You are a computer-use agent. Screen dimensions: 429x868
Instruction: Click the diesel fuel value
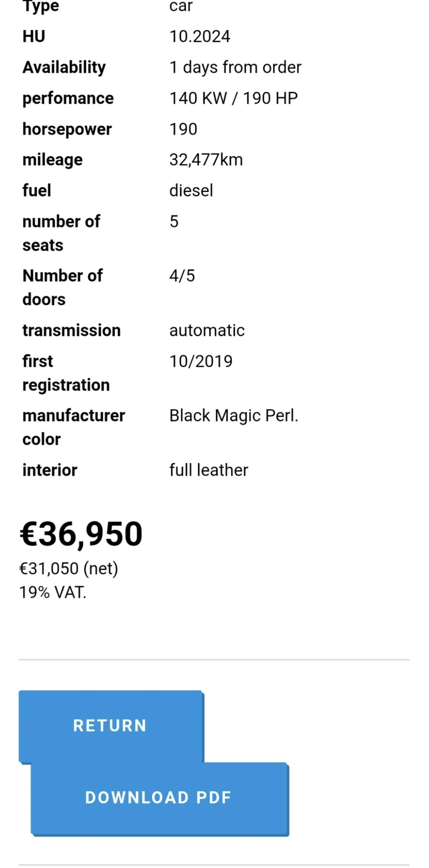191,191
